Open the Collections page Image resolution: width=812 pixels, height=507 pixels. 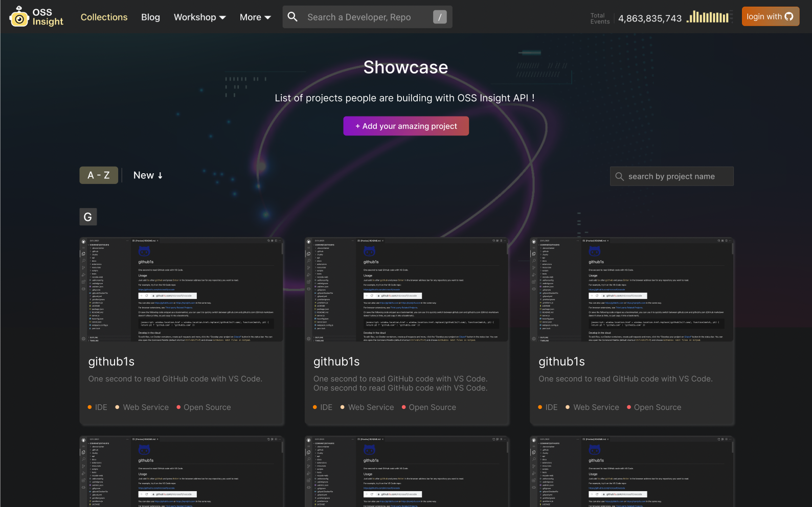104,17
